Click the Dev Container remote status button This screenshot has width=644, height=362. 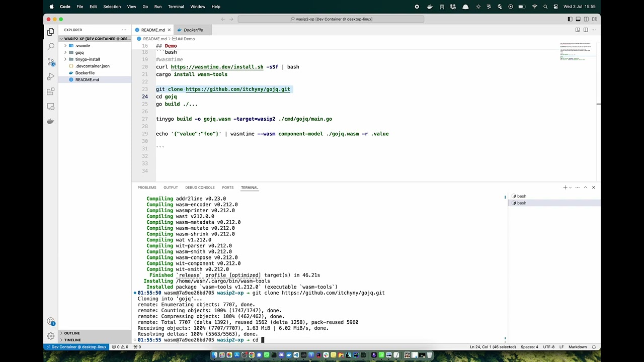(76, 347)
